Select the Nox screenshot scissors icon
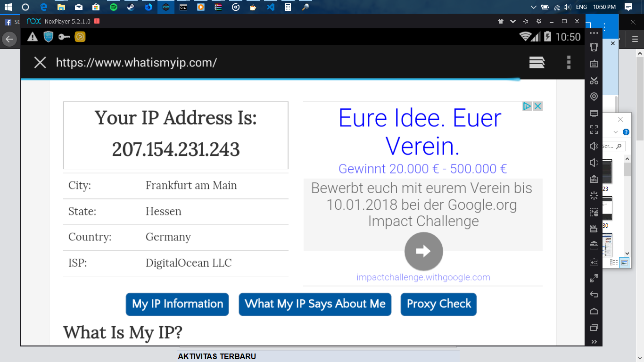This screenshot has height=362, width=644. pyautogui.click(x=594, y=80)
